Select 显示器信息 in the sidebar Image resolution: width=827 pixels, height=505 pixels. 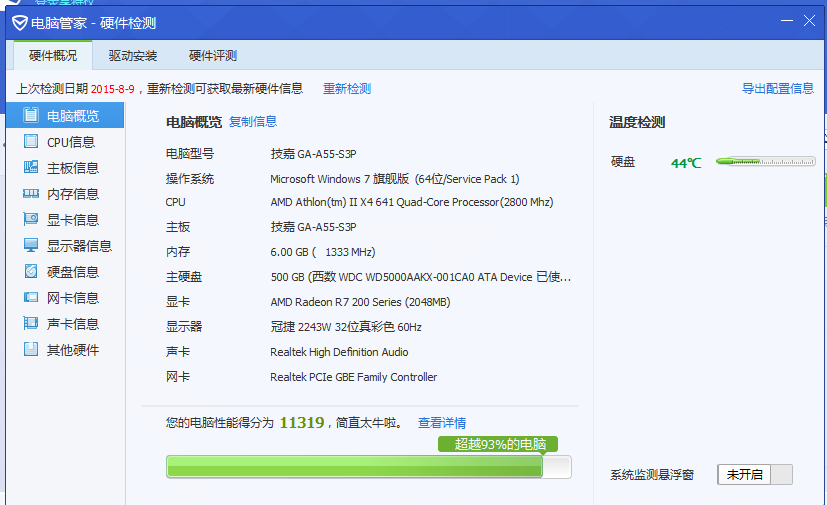click(65, 245)
